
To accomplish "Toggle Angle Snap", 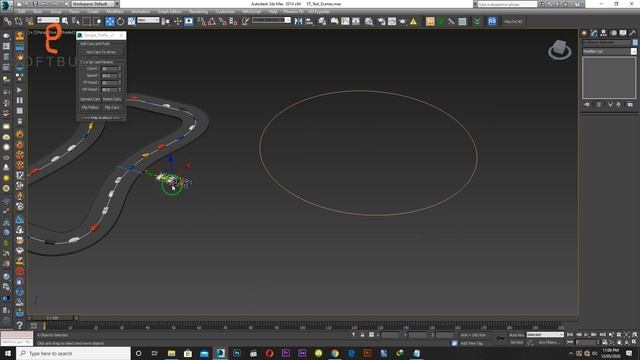I will [x=212, y=21].
